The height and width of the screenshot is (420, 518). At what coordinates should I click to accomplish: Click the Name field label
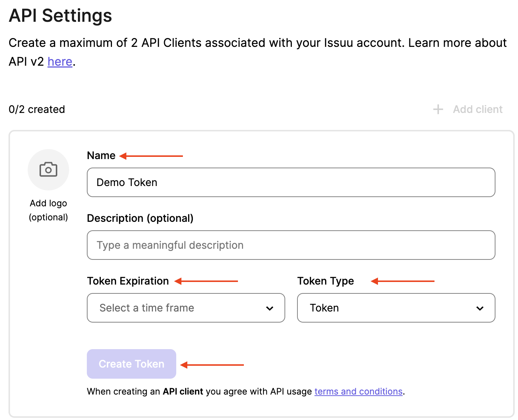pyautogui.click(x=101, y=155)
